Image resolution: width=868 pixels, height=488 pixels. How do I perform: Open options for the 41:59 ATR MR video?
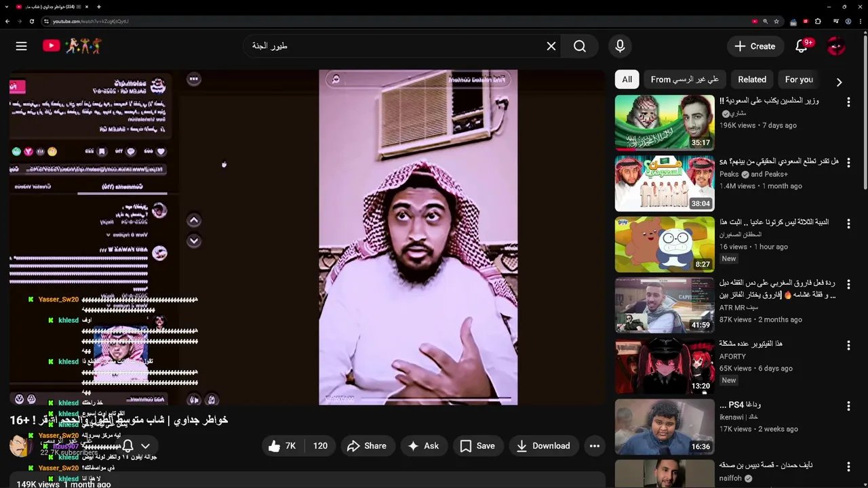(x=848, y=284)
